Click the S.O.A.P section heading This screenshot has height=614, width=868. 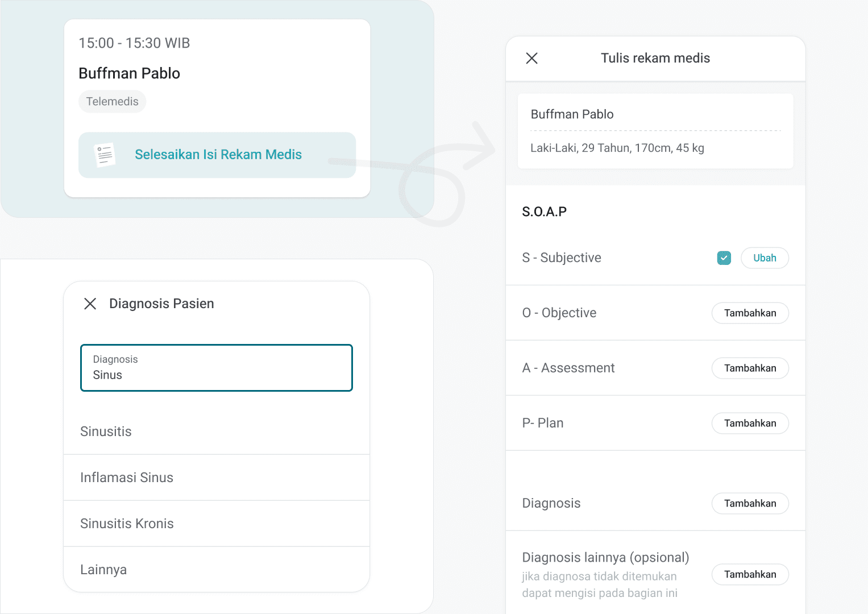[x=544, y=212]
